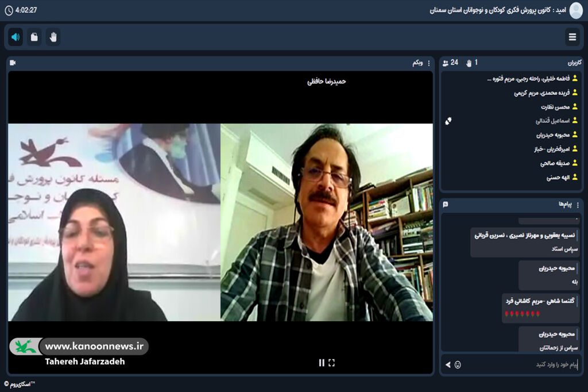Open messages panel three-dot options

[x=578, y=204]
